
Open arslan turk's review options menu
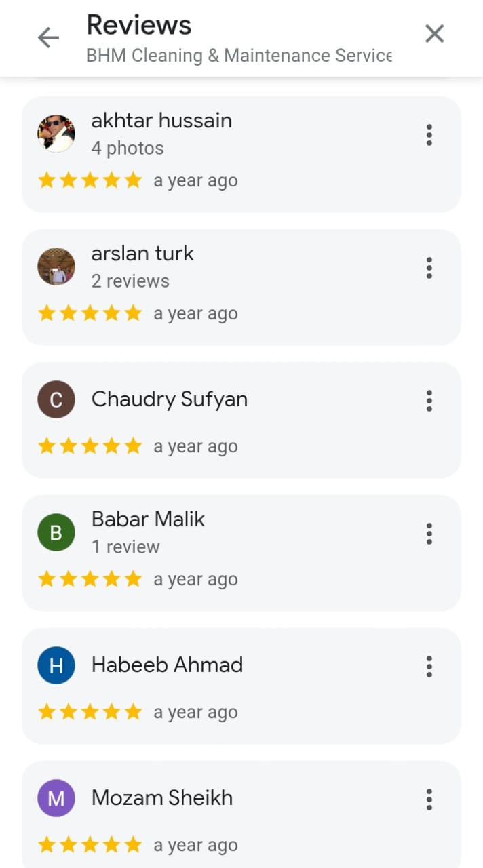(x=429, y=268)
